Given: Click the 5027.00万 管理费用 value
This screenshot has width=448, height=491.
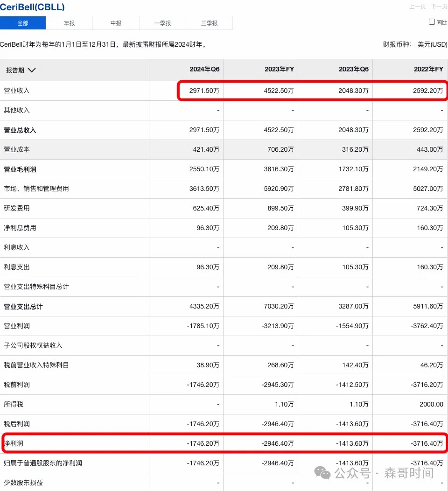Looking at the screenshot, I should click(x=428, y=189).
